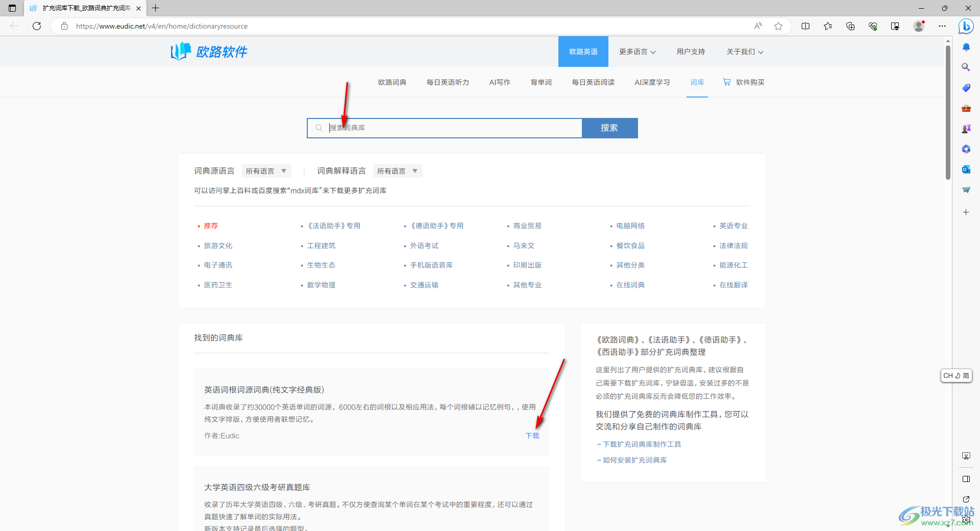The width and height of the screenshot is (980, 531).
Task: Close the 扩充词库下载 browser tab
Action: [x=138, y=8]
